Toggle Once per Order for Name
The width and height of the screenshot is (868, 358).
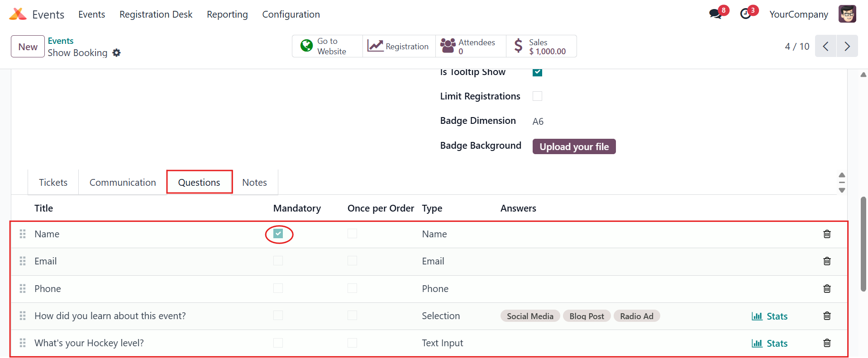[x=352, y=234]
